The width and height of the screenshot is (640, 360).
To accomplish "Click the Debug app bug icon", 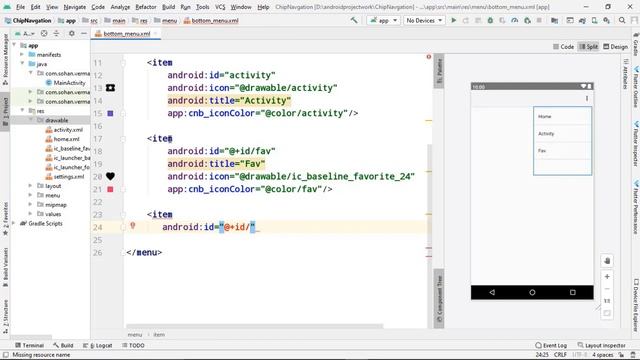I will tap(490, 20).
